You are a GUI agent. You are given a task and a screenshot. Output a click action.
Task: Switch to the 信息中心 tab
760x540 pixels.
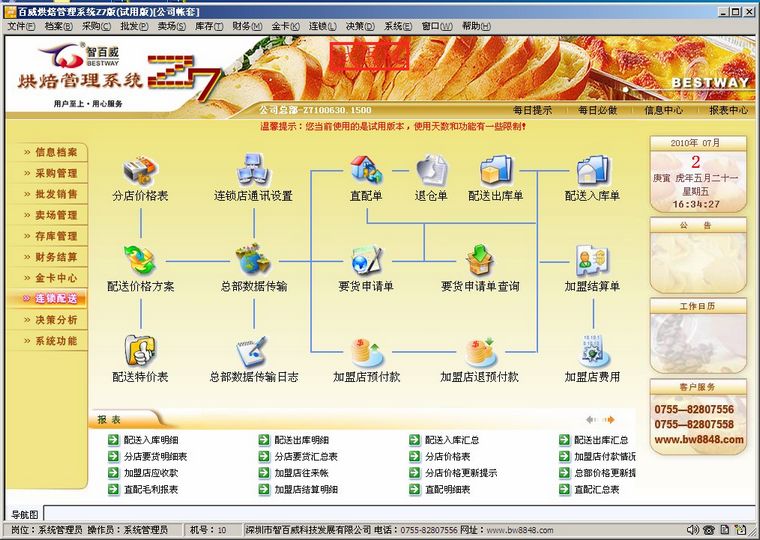pyautogui.click(x=663, y=111)
